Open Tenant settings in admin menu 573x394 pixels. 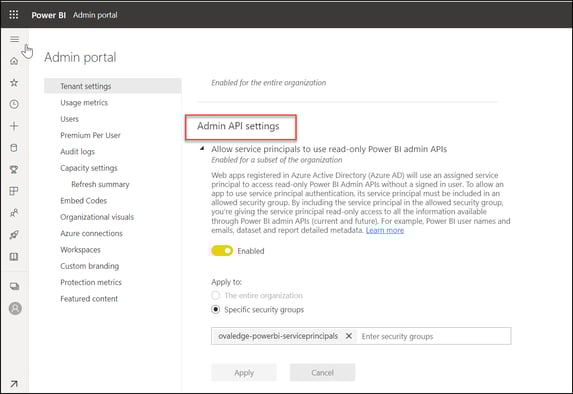tap(113, 86)
